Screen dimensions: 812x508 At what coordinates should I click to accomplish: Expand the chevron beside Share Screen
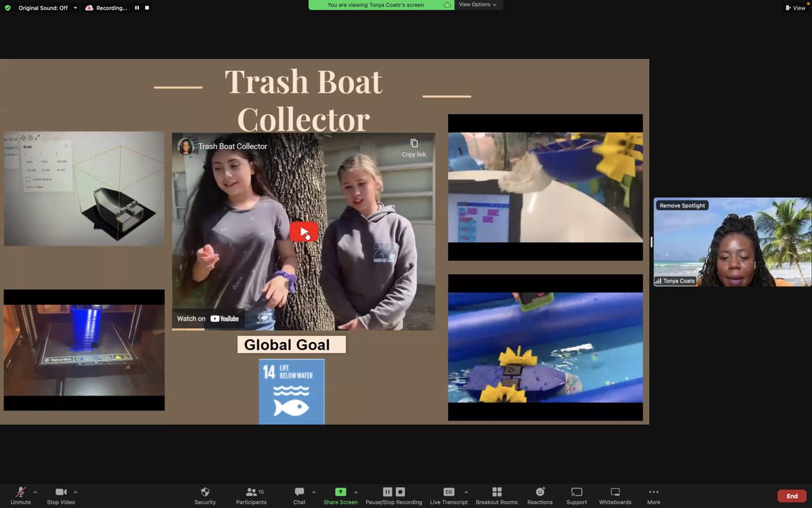pos(356,492)
